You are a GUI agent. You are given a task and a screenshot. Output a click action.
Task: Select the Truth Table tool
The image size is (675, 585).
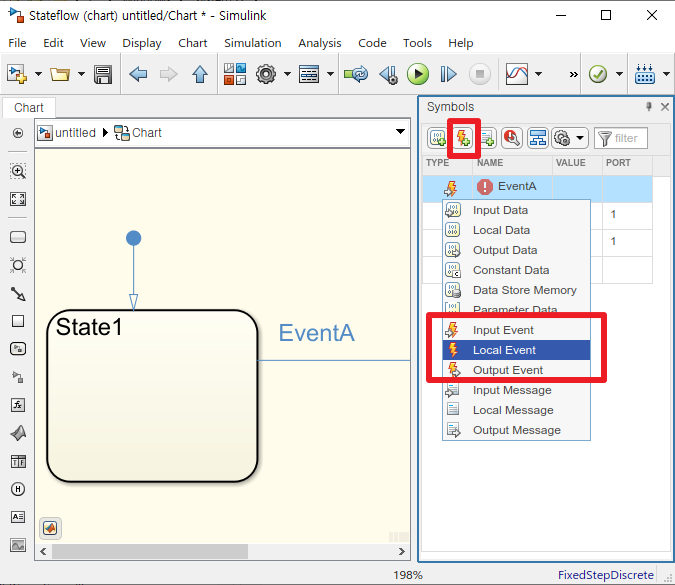coord(18,461)
